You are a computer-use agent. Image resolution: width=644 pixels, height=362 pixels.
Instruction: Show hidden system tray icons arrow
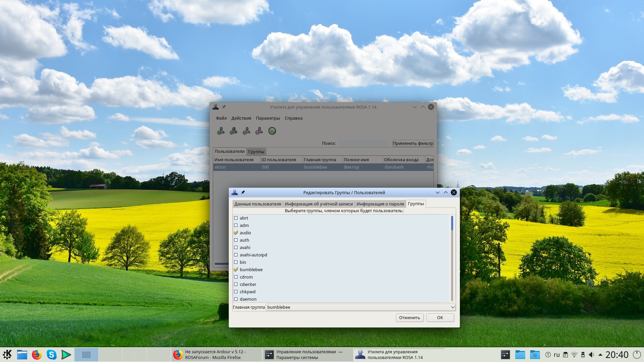[600, 355]
